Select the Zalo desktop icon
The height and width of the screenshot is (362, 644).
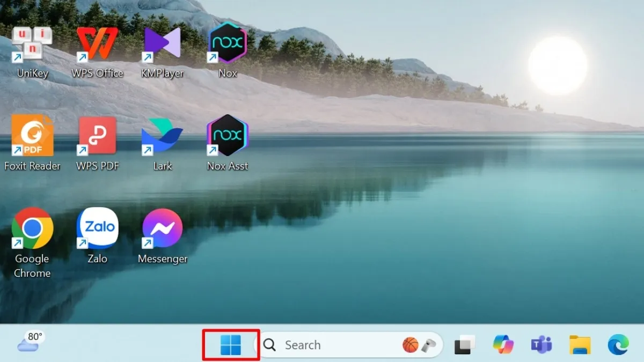(x=97, y=228)
